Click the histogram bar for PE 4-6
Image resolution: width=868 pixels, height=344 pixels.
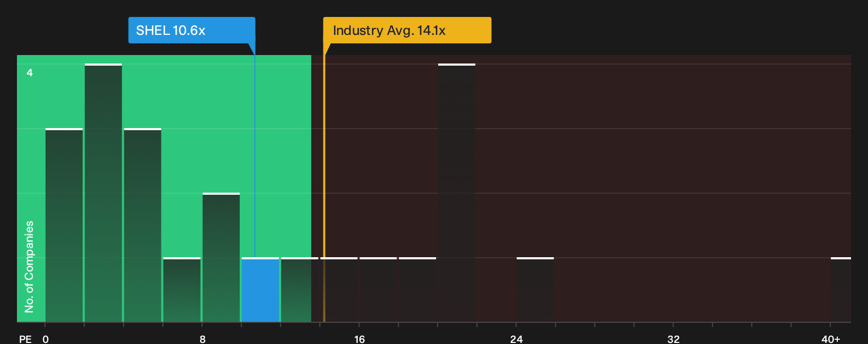142,225
